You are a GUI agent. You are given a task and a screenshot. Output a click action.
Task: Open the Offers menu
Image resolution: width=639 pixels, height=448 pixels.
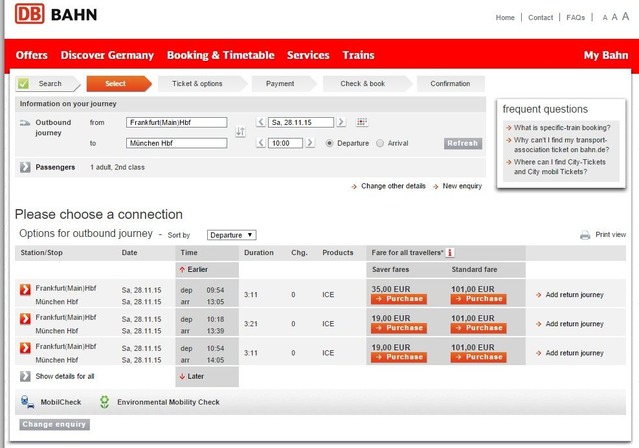[x=32, y=55]
